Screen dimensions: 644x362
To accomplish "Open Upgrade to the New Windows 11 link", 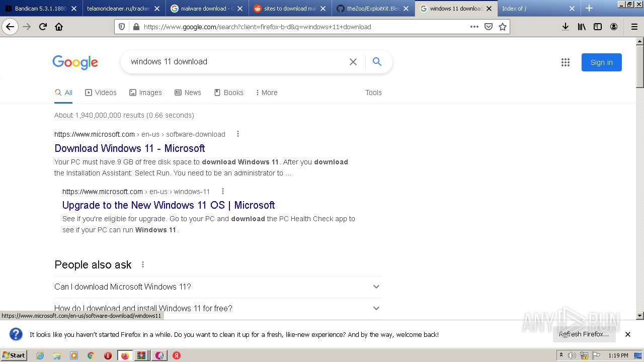I will click(169, 205).
